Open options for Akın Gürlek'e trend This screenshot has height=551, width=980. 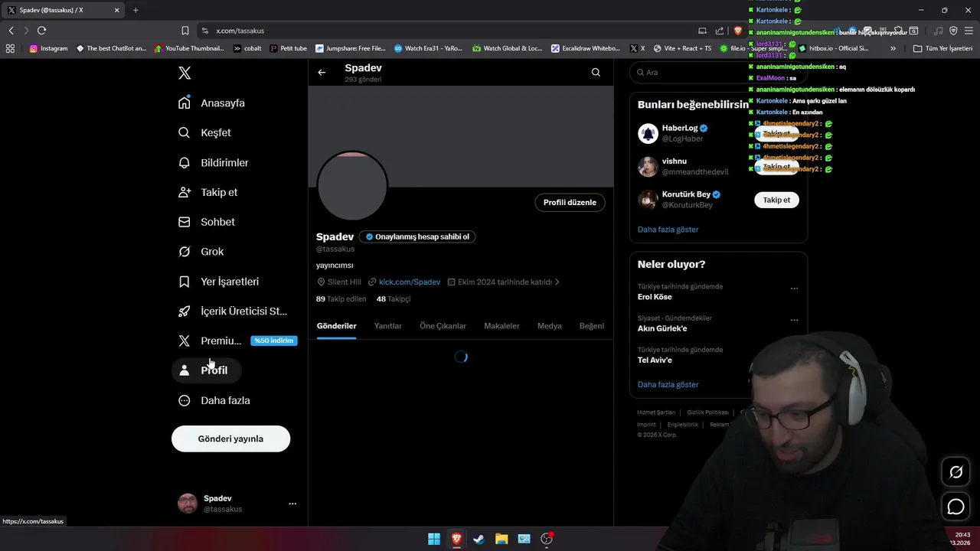click(x=794, y=320)
